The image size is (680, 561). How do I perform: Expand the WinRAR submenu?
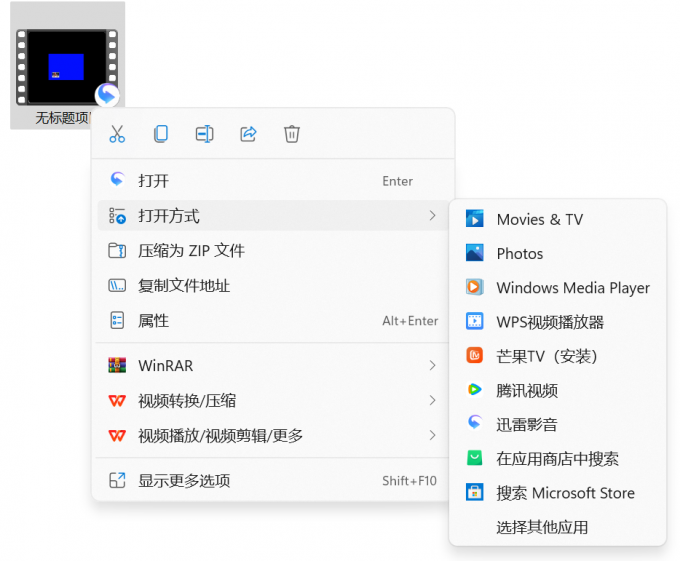[x=432, y=366]
